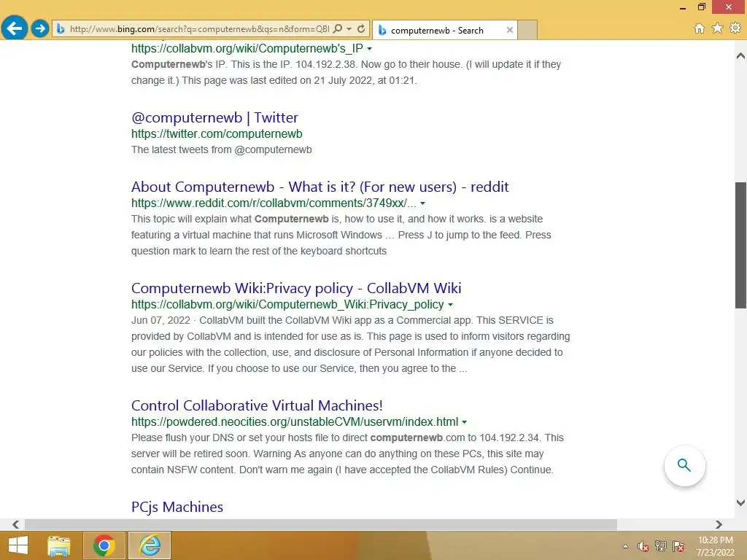Click the reddit.com/r/collabvm green URL

pyautogui.click(x=274, y=203)
